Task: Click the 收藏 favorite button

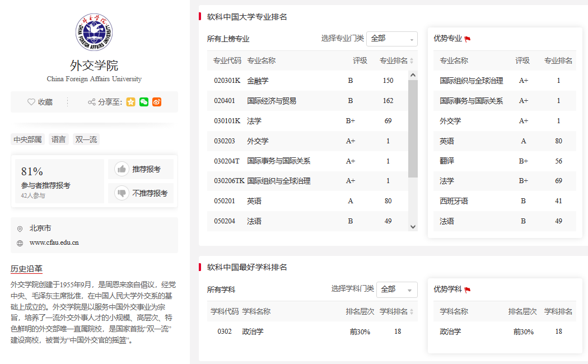Action: [40, 102]
